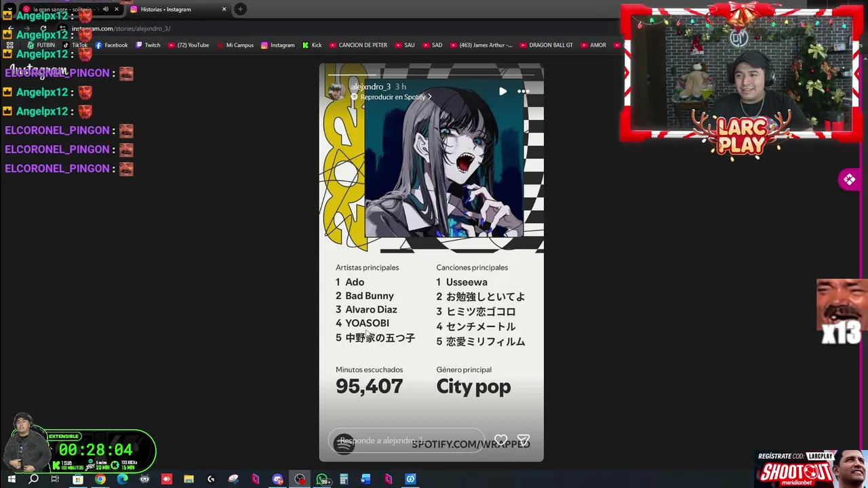Open the Facebook bookmark
Screen dimensions: 868x488
coord(111,45)
